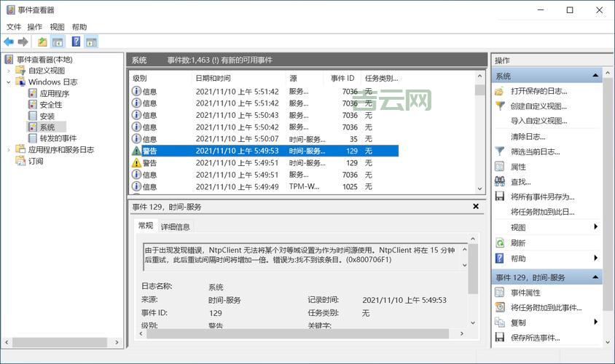Click the tree pane horizontal scroll right arrow

tap(117, 342)
